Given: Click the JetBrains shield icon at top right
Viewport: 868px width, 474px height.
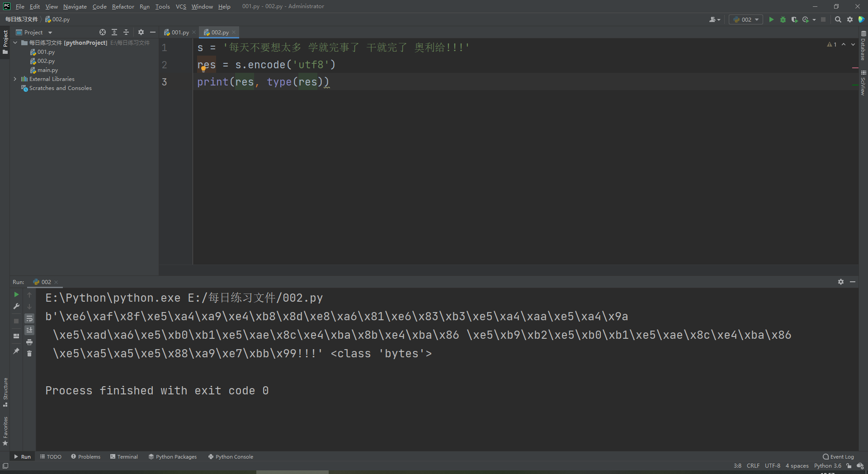Looking at the screenshot, I should 861,19.
